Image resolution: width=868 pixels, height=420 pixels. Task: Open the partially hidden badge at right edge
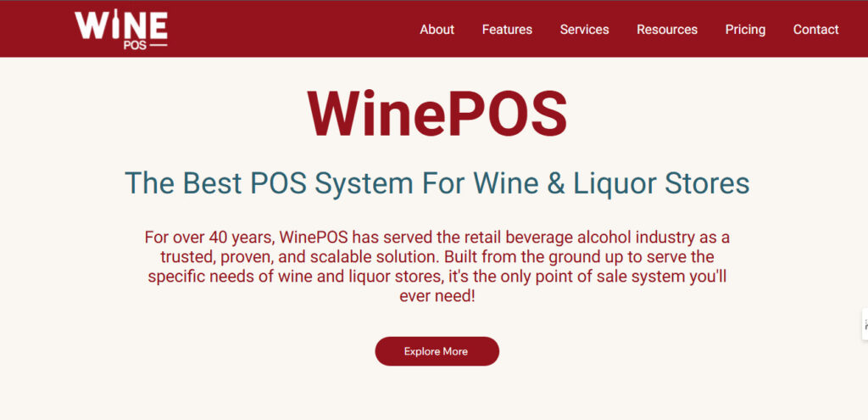(x=865, y=325)
